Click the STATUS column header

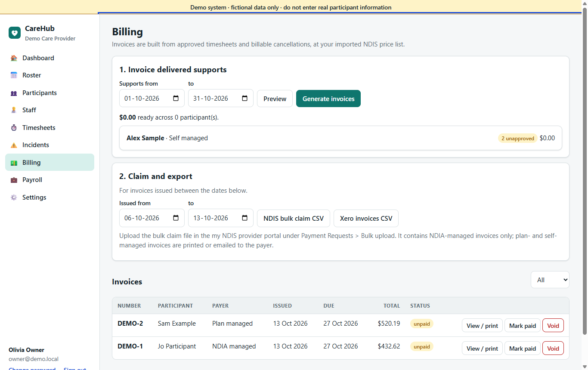click(x=420, y=306)
